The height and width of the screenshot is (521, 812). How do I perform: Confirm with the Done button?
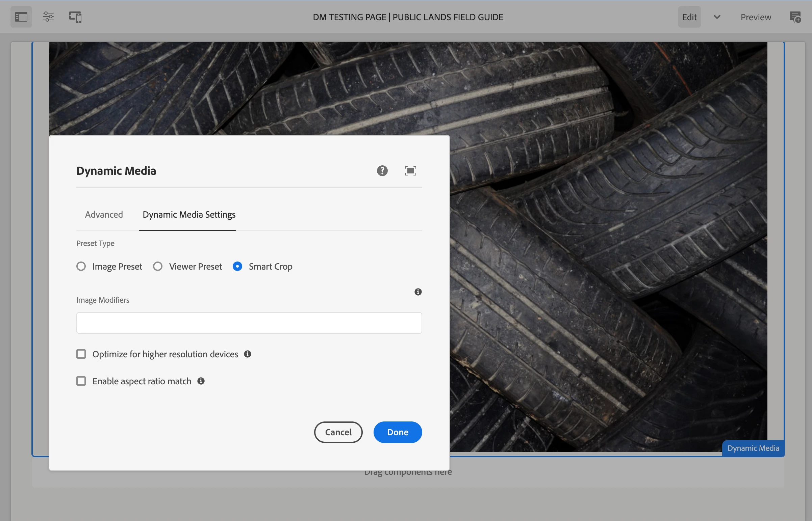tap(398, 432)
